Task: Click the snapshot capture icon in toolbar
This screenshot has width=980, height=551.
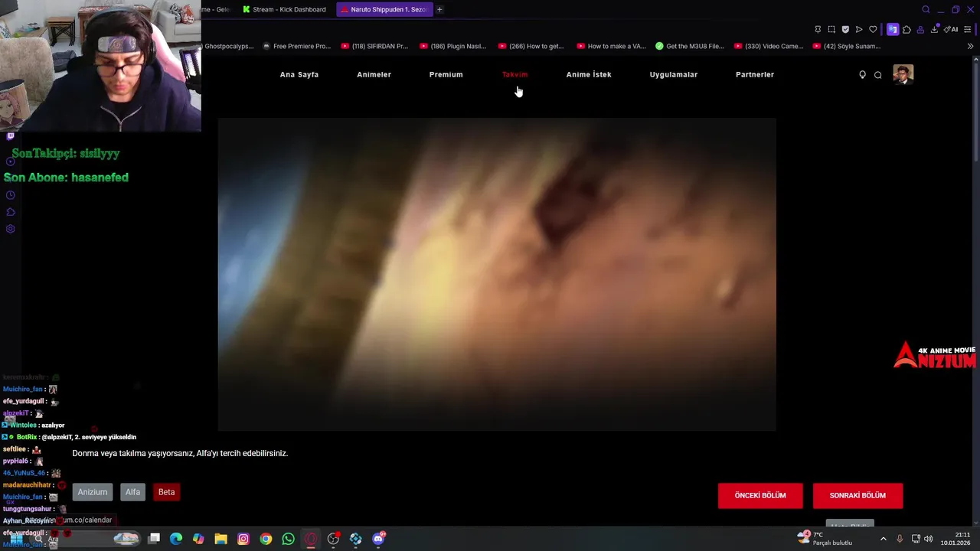Action: click(x=831, y=30)
